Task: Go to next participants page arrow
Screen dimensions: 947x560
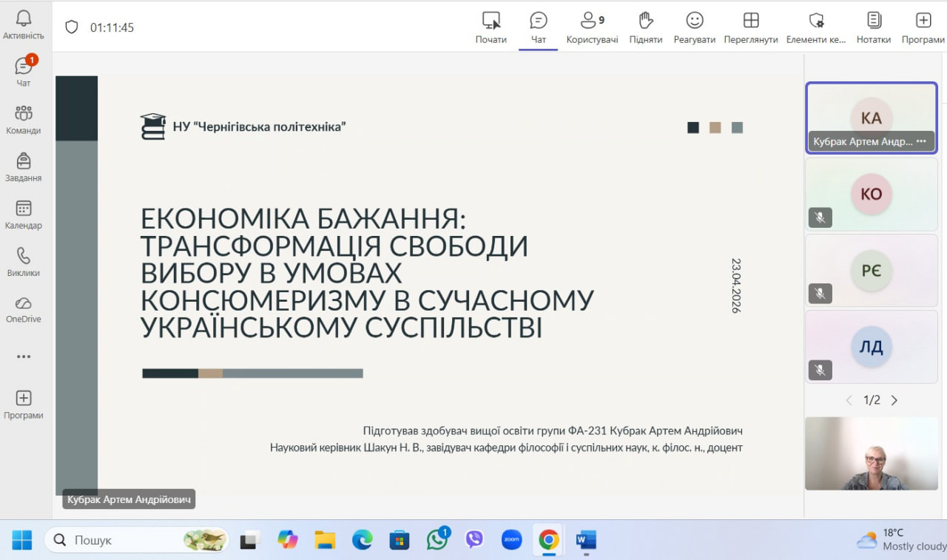Action: point(894,400)
